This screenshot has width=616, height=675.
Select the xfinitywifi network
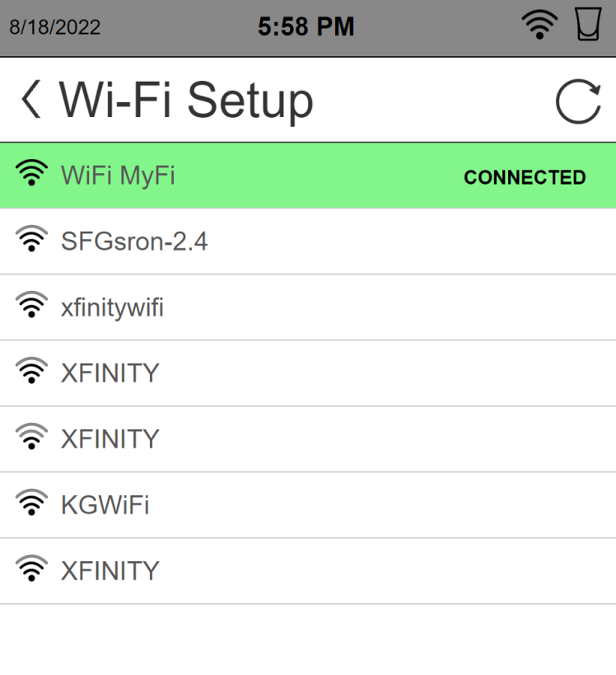112,307
